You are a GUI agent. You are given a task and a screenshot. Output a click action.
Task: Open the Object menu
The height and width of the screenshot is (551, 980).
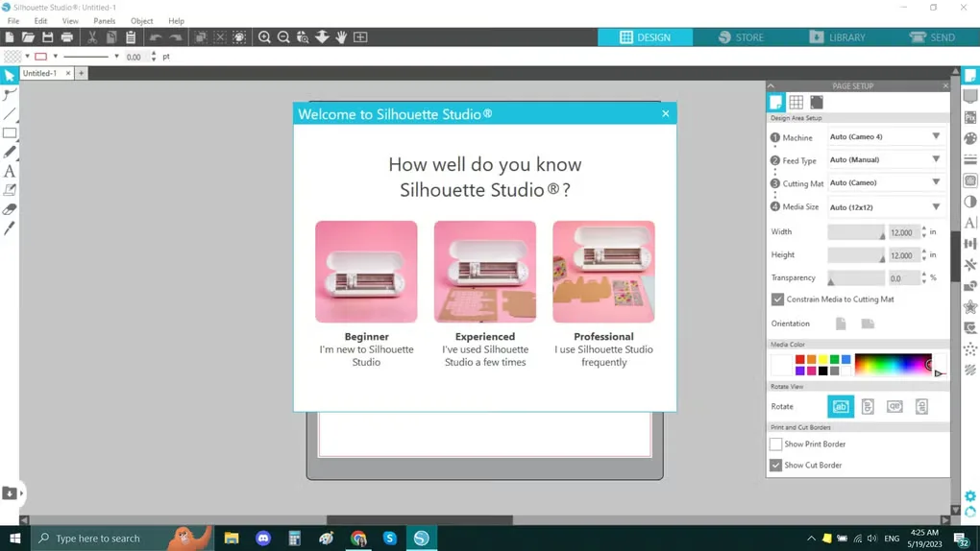point(142,21)
